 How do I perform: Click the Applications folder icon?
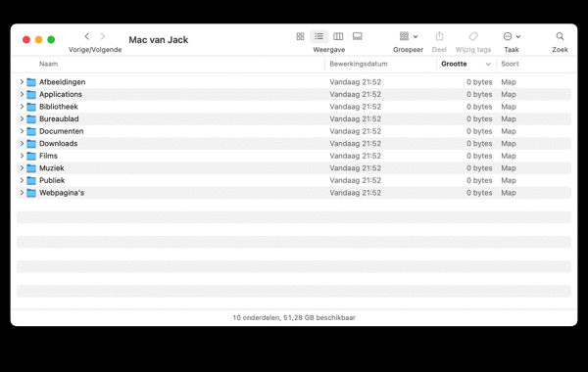pos(31,94)
